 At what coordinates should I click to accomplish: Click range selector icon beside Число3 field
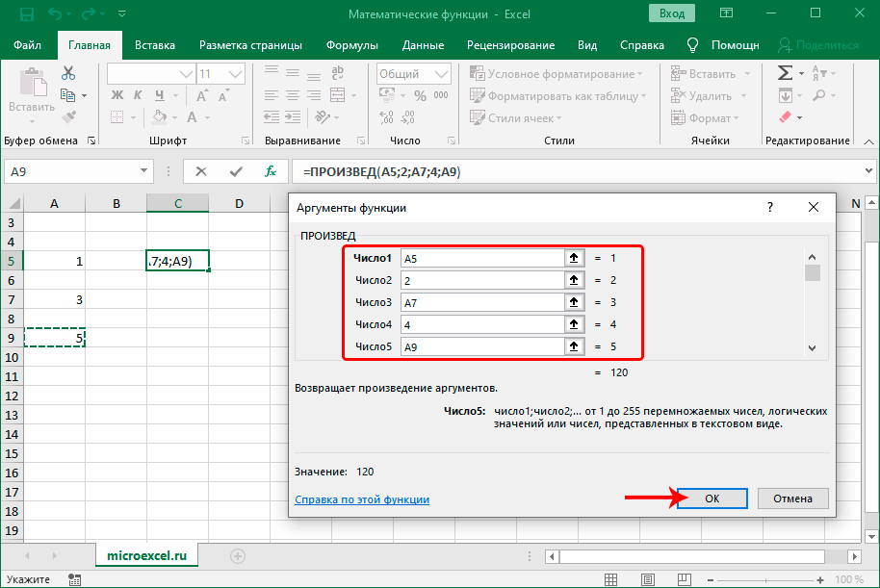574,302
